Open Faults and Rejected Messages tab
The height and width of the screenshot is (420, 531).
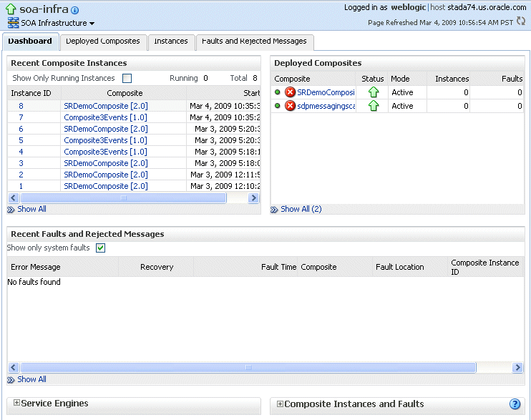254,41
